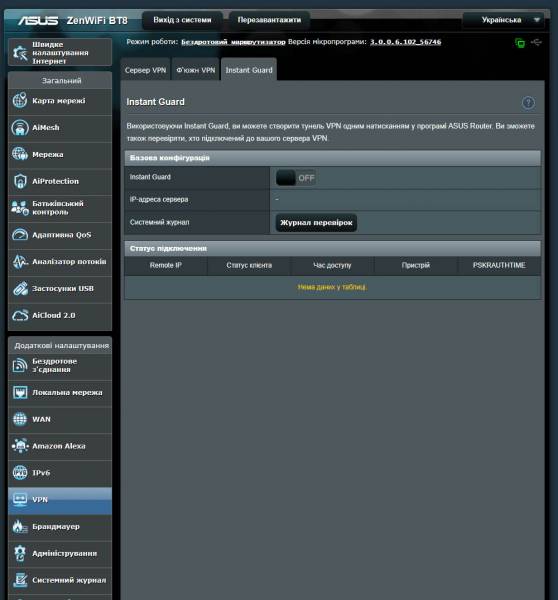Click the Вихід з системи button
Screen dimensions: 558x600
click(x=182, y=20)
